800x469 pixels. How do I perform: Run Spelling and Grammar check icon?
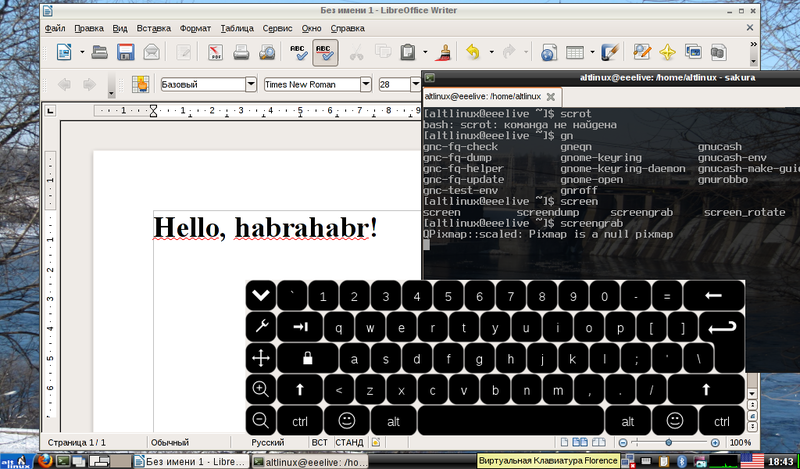tap(298, 52)
